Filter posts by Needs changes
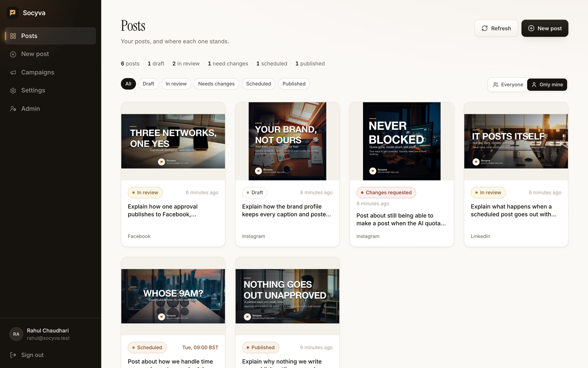The height and width of the screenshot is (368, 588). (x=216, y=84)
